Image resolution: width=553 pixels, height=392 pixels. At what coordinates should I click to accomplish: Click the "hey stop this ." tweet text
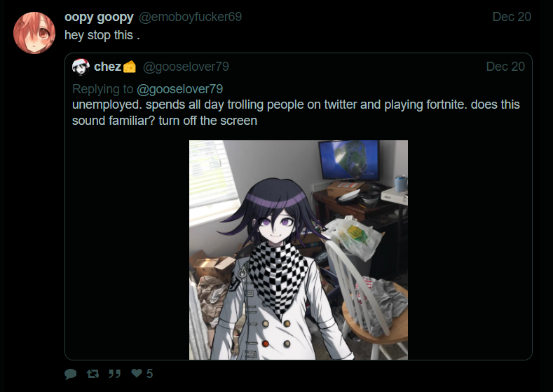coord(102,35)
